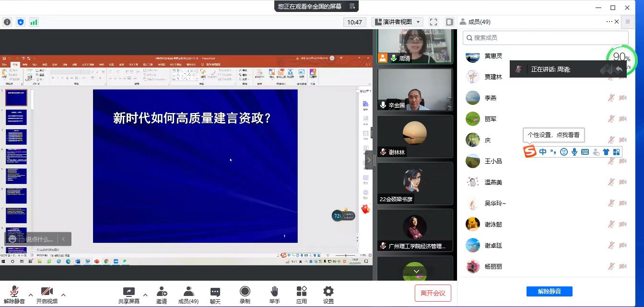Open the 聊天 chat icon

(x=214, y=292)
